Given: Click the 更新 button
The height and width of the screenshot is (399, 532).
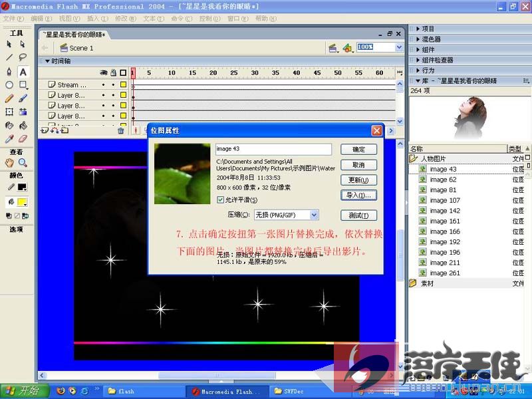Looking at the screenshot, I should click(x=358, y=180).
